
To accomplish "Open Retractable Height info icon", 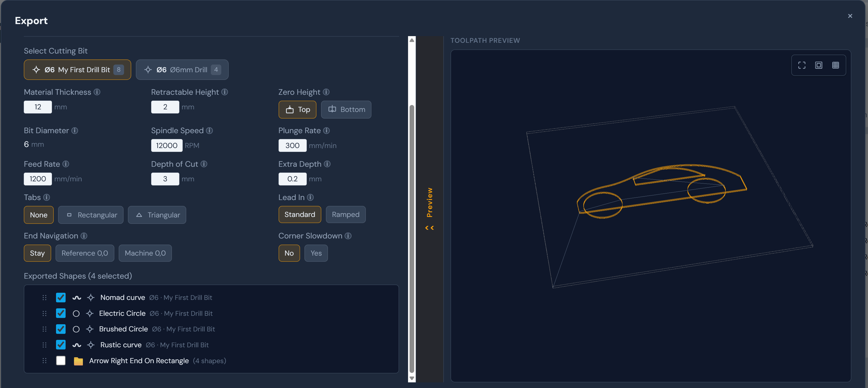I will [225, 92].
